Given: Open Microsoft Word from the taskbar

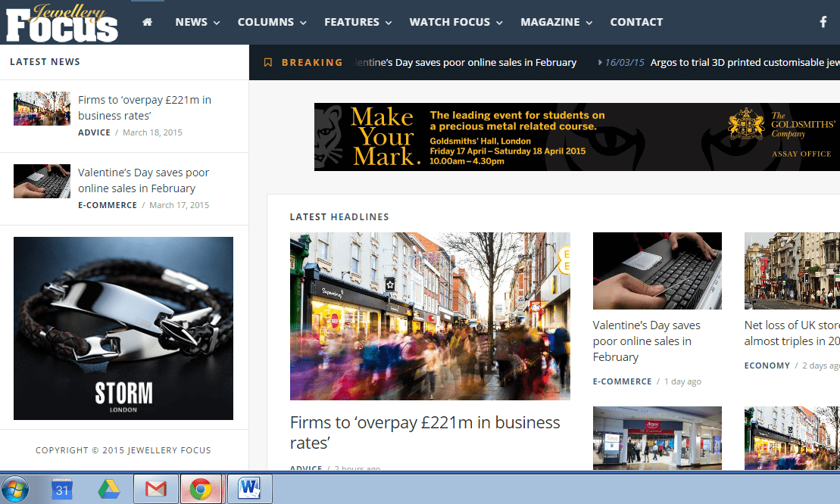Looking at the screenshot, I should [249, 488].
